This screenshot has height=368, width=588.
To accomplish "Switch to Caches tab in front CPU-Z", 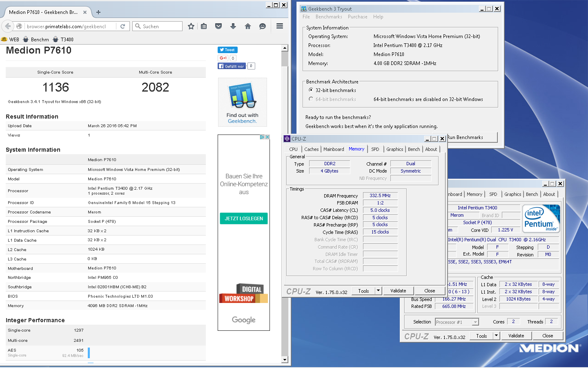I will pyautogui.click(x=311, y=149).
